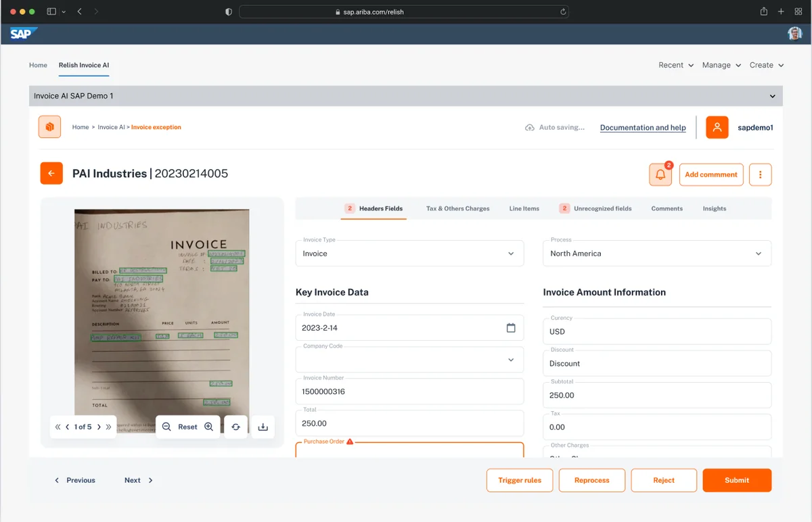
Task: Click the orange back arrow button
Action: coord(51,174)
